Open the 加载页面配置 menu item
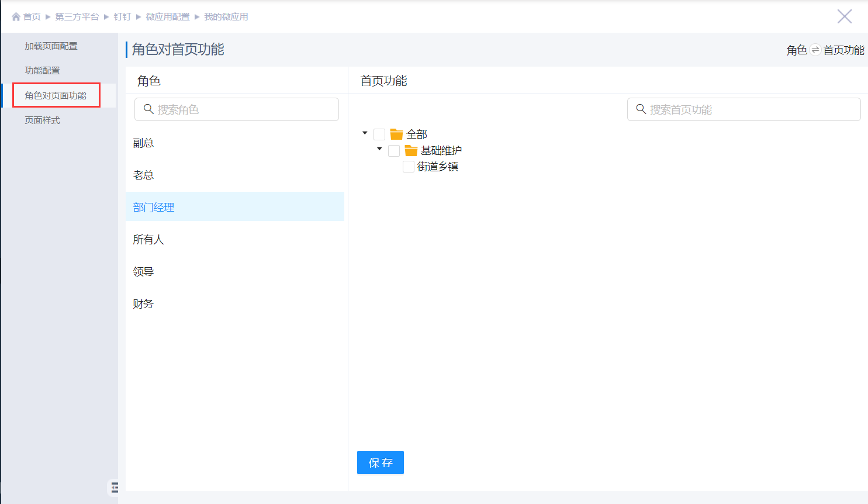Screen dimensions: 868x504 51,46
